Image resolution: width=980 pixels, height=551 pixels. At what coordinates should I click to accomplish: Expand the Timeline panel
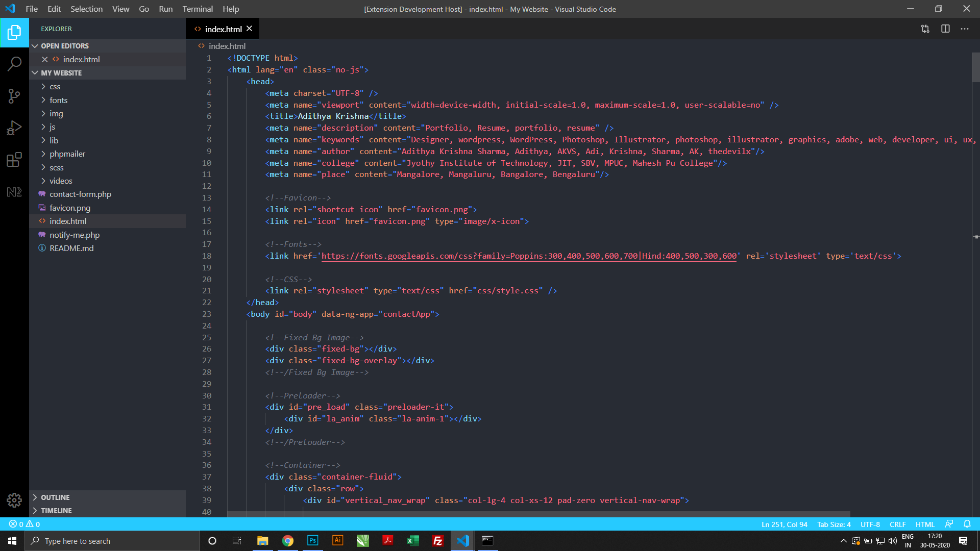[x=56, y=511]
